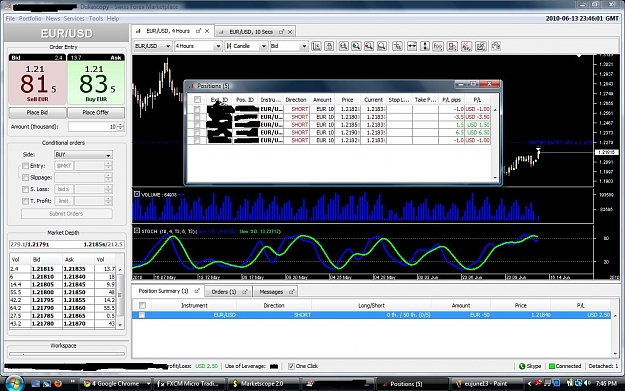The image size is (625, 391).
Task: Tick checkbox of EUR/USD SHORT summary row
Action: coord(142,315)
